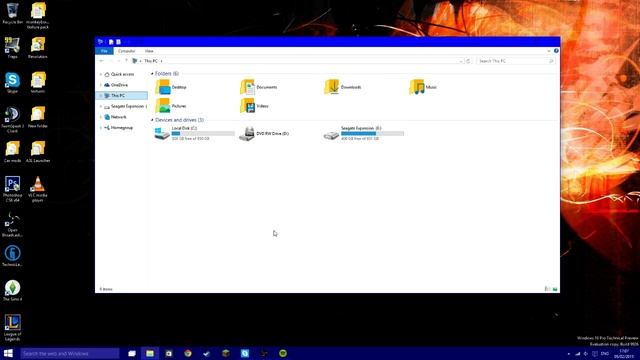Click the TeamSpeak 3 Client desktop shortcut
The image size is (640, 360).
click(12, 120)
